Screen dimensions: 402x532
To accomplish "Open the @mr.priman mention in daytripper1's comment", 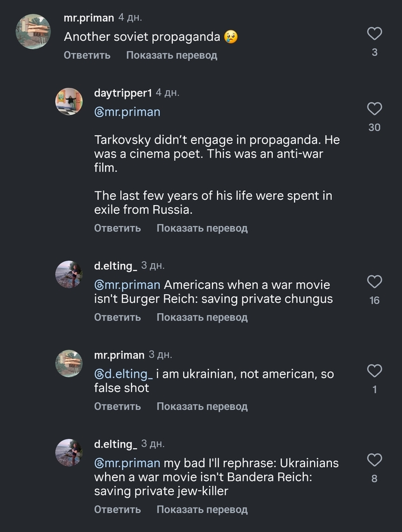I will 127,112.
